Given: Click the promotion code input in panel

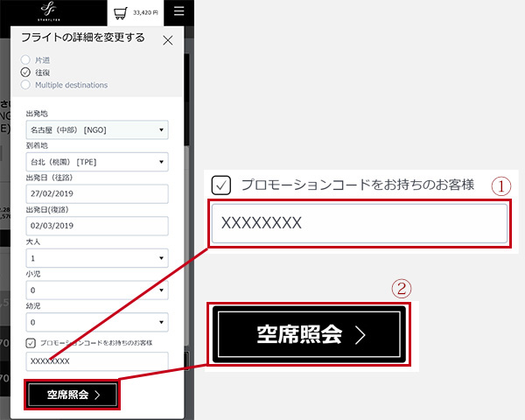Looking at the screenshot, I should (96, 360).
